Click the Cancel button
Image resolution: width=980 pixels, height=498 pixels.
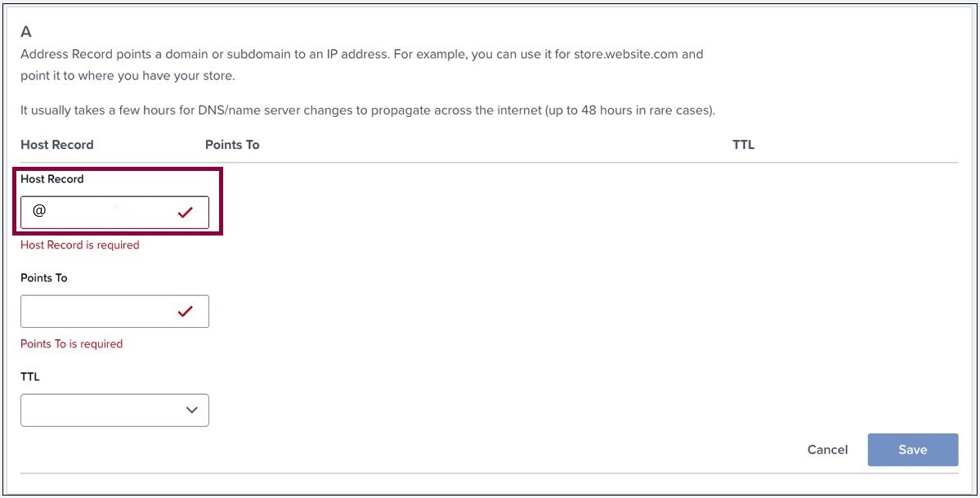pyautogui.click(x=827, y=450)
